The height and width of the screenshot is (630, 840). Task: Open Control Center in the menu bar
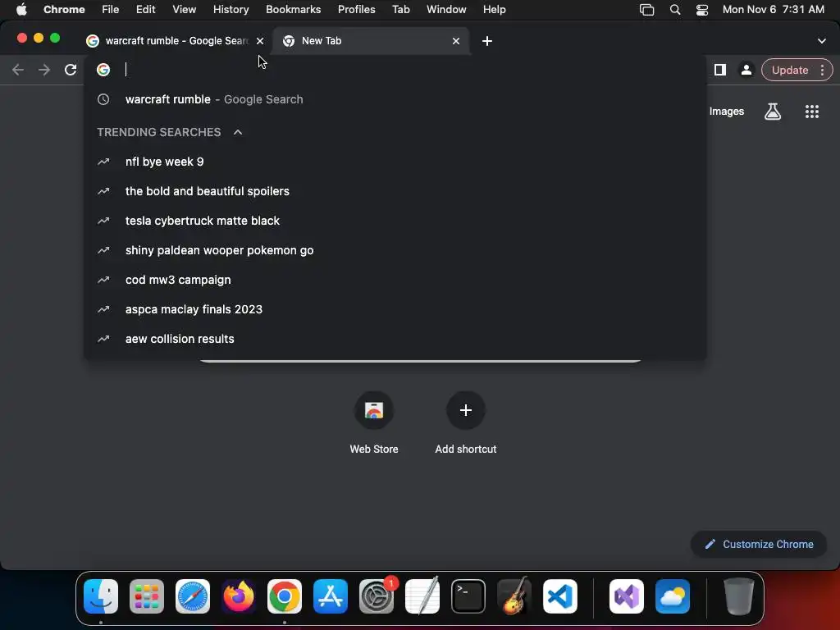coord(702,10)
